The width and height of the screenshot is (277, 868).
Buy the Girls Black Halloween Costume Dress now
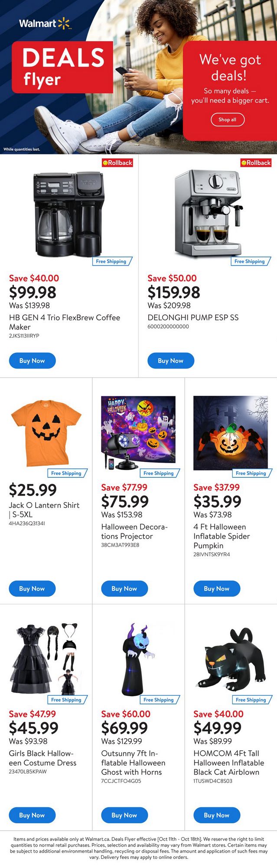[x=32, y=815]
